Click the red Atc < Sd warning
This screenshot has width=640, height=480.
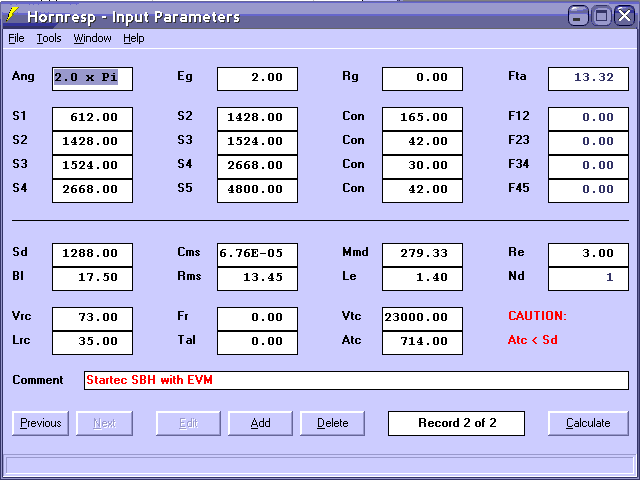[x=533, y=340]
